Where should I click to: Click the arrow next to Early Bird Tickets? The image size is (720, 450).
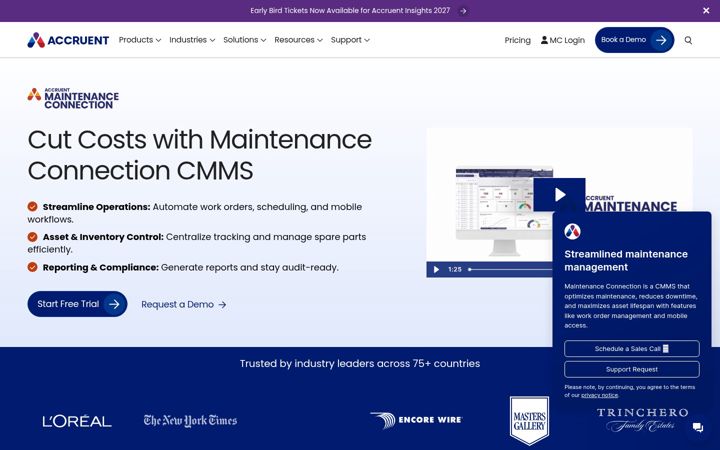[x=463, y=11]
